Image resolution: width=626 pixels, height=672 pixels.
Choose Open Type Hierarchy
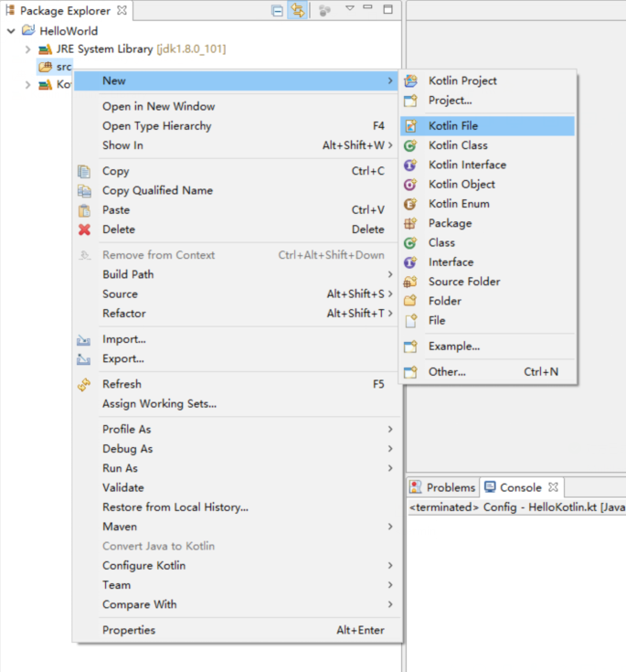[236, 126]
